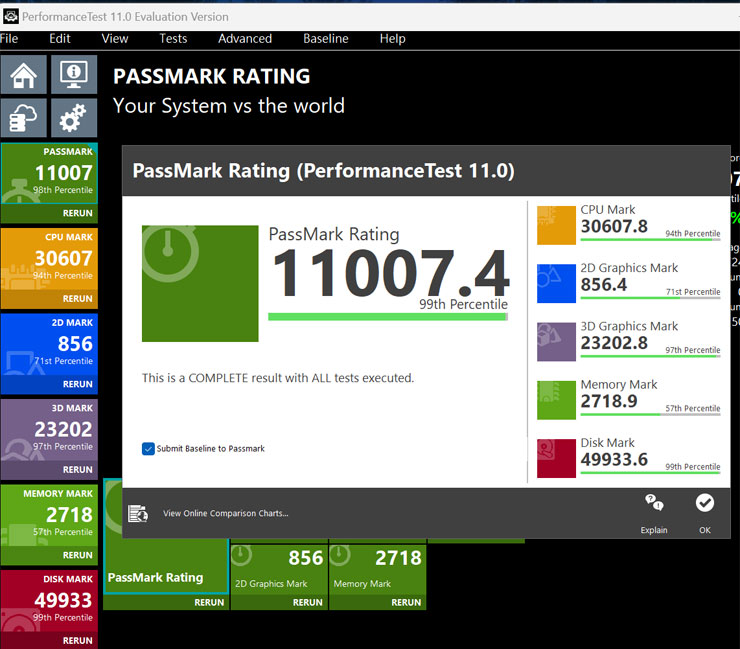The image size is (740, 649).
Task: Click the cloud baseline management icon
Action: click(x=24, y=119)
